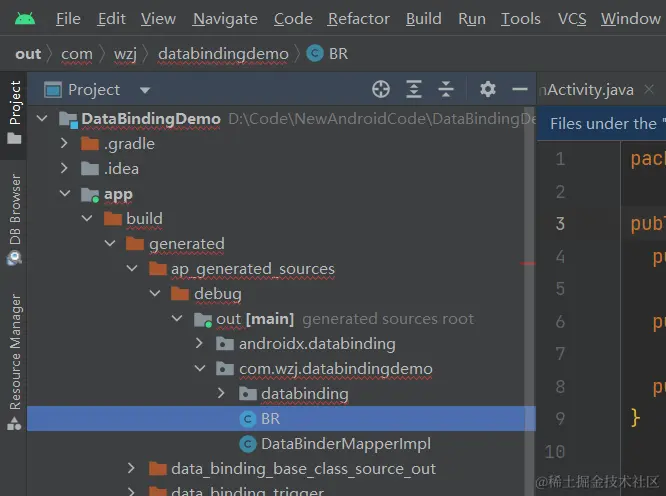Viewport: 666px width, 496px height.
Task: Collapse the ap_generated_sources folder
Action: (132, 268)
